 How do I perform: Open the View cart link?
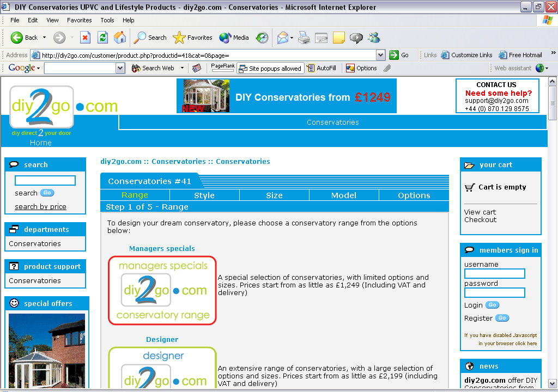(x=480, y=212)
